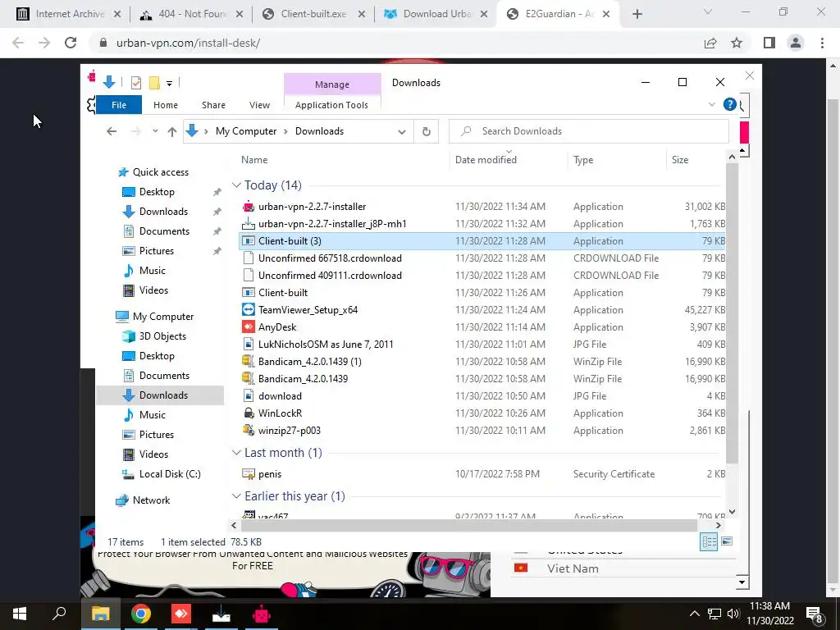Viewport: 840px width, 630px height.
Task: Select Quick access in navigation pane
Action: pyautogui.click(x=160, y=172)
